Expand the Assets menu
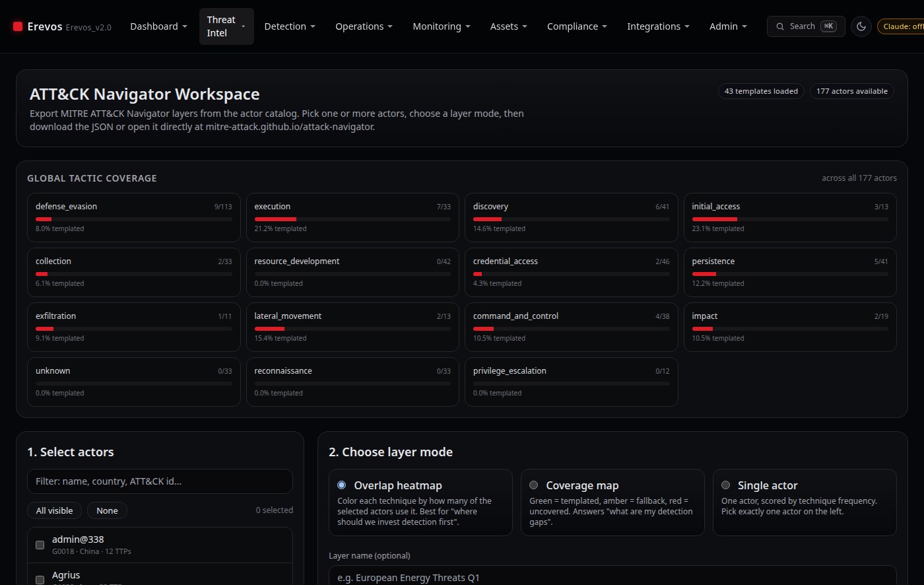 (509, 26)
